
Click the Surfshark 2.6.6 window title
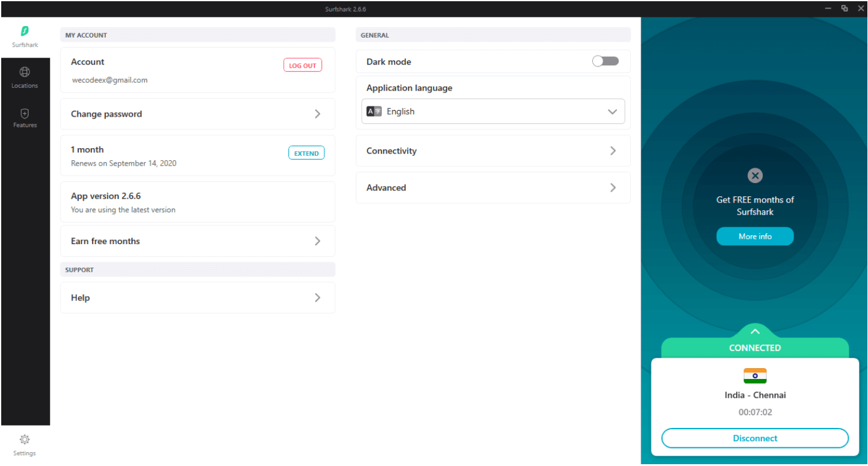coord(345,9)
